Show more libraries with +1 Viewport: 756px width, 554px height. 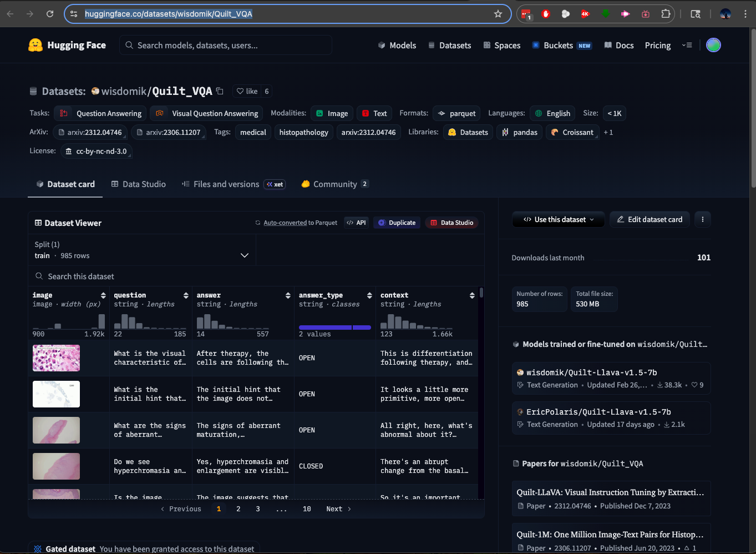(608, 132)
